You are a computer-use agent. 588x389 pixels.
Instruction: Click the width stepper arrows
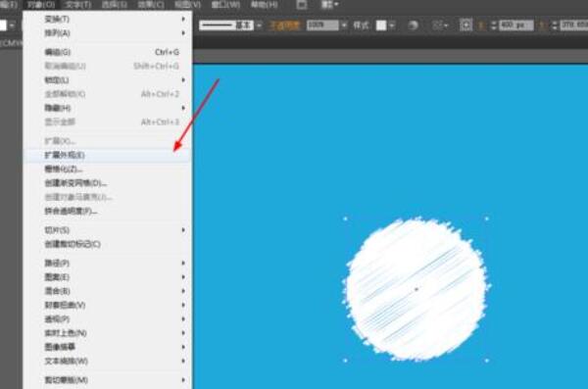click(x=493, y=25)
